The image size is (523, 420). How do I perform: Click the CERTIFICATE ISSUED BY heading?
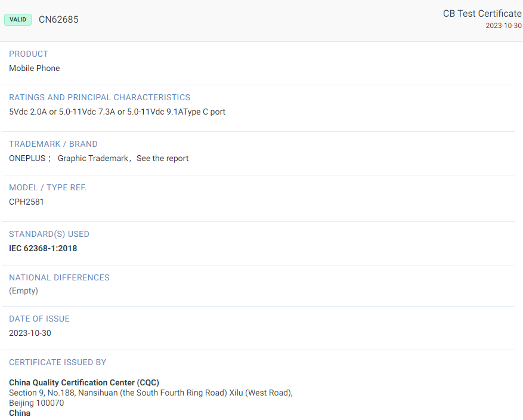[58, 362]
